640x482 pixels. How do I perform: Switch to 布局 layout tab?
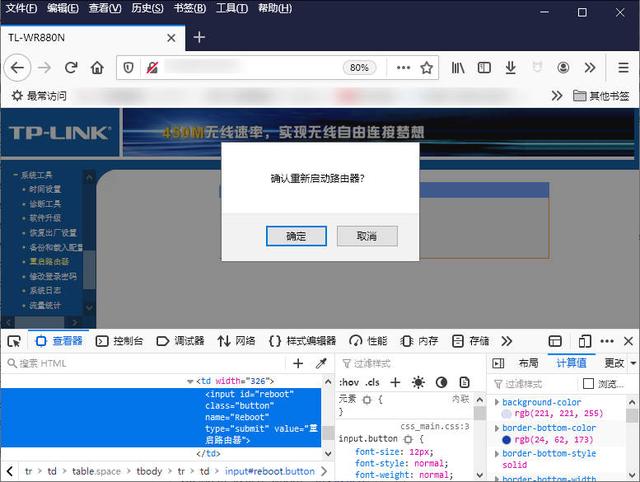coord(529,363)
